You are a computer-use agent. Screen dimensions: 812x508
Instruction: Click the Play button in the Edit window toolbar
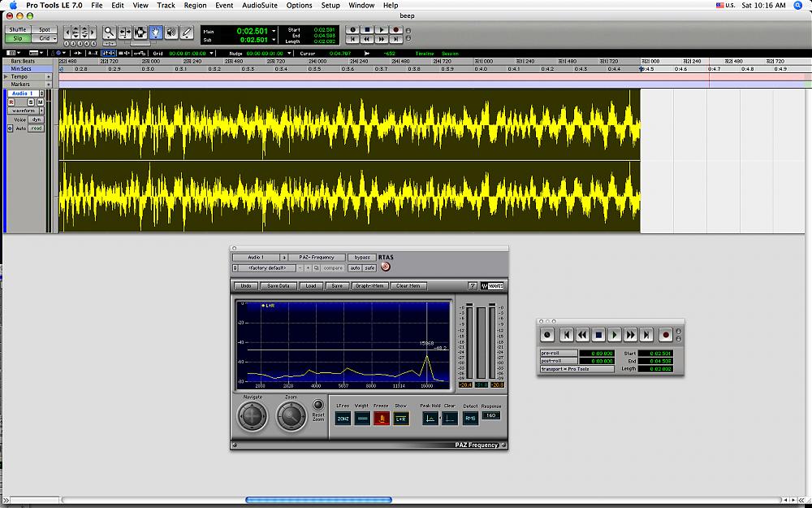[382, 30]
